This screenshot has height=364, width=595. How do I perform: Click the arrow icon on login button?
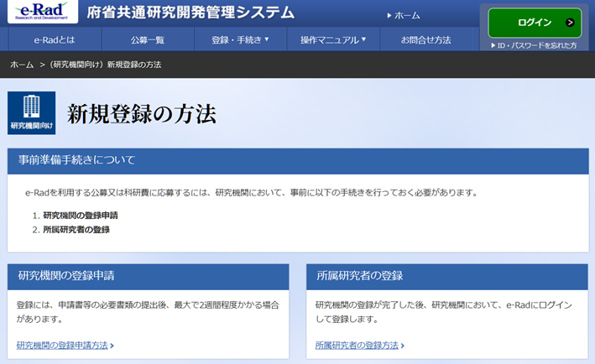coord(571,23)
